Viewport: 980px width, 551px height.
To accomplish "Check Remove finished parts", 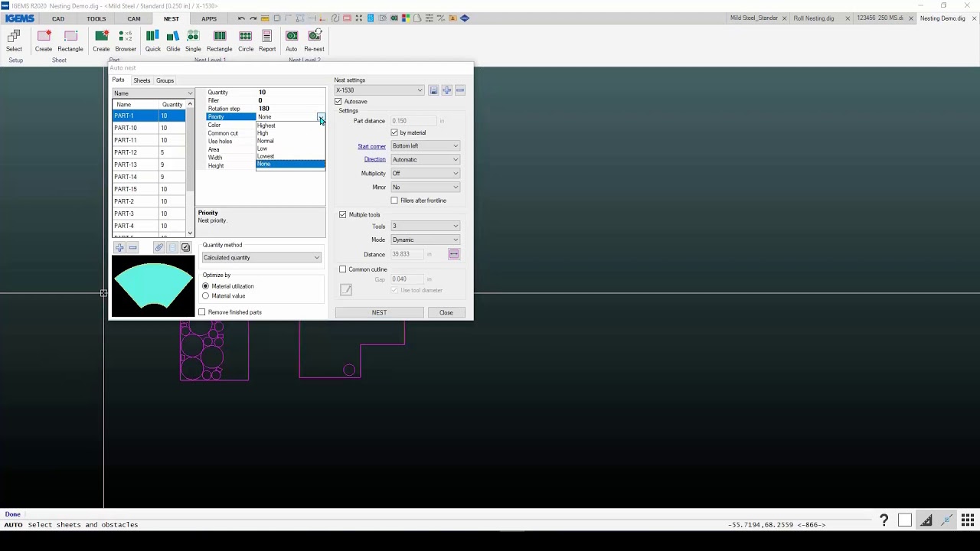I will [202, 312].
